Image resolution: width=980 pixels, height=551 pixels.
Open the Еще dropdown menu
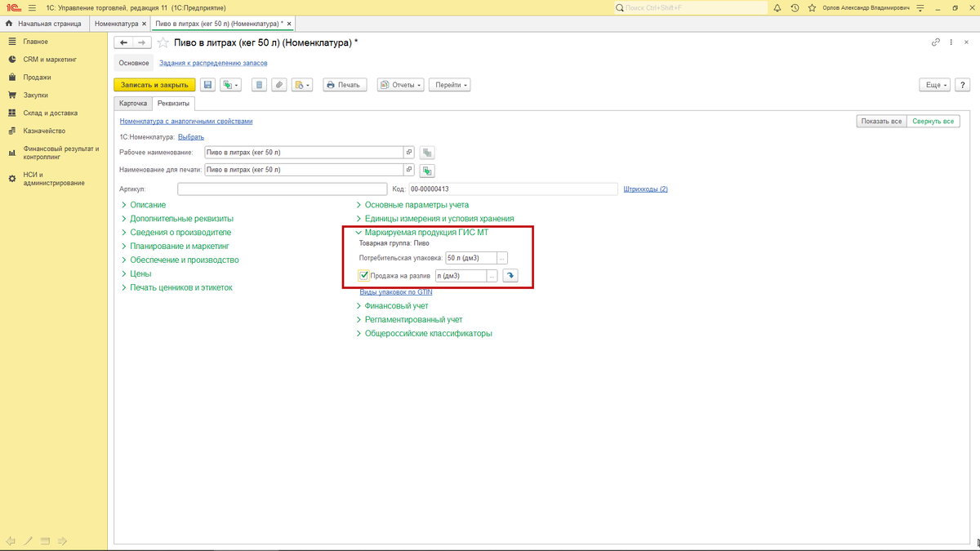934,85
